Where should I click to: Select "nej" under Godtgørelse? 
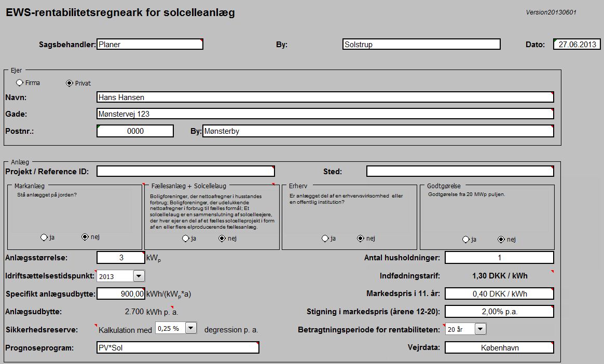(501, 239)
